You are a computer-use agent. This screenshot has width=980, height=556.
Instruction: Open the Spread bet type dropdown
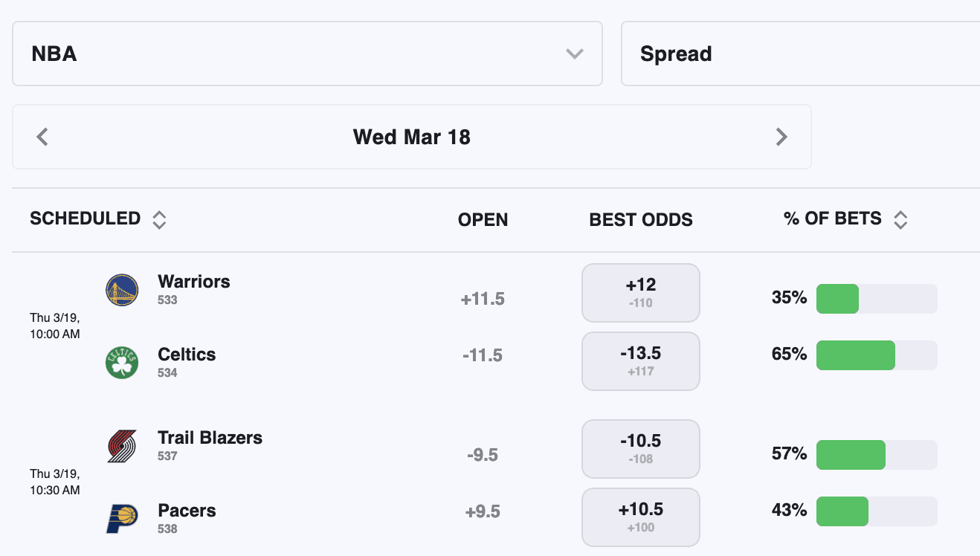pos(800,54)
